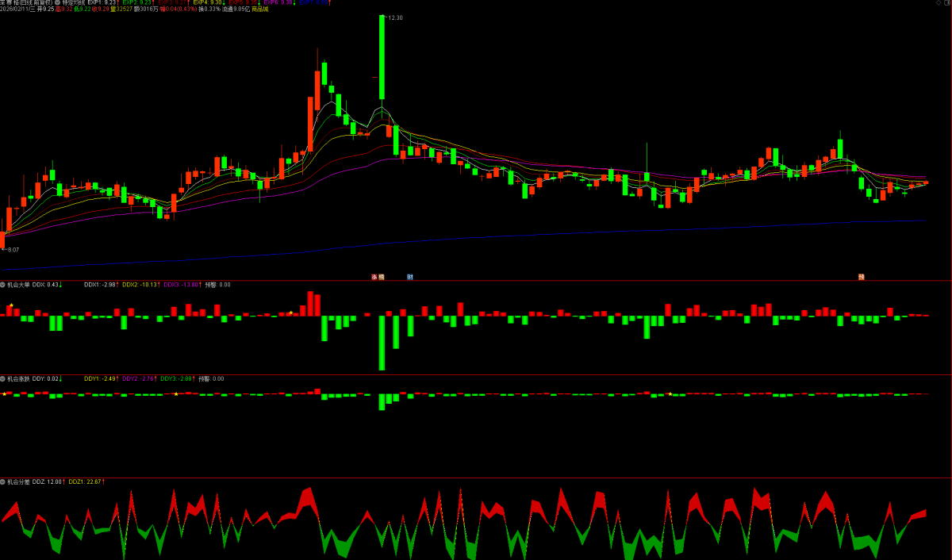Select the yellow EXP4 legend label
This screenshot has height=560, width=952.
click(209, 3)
